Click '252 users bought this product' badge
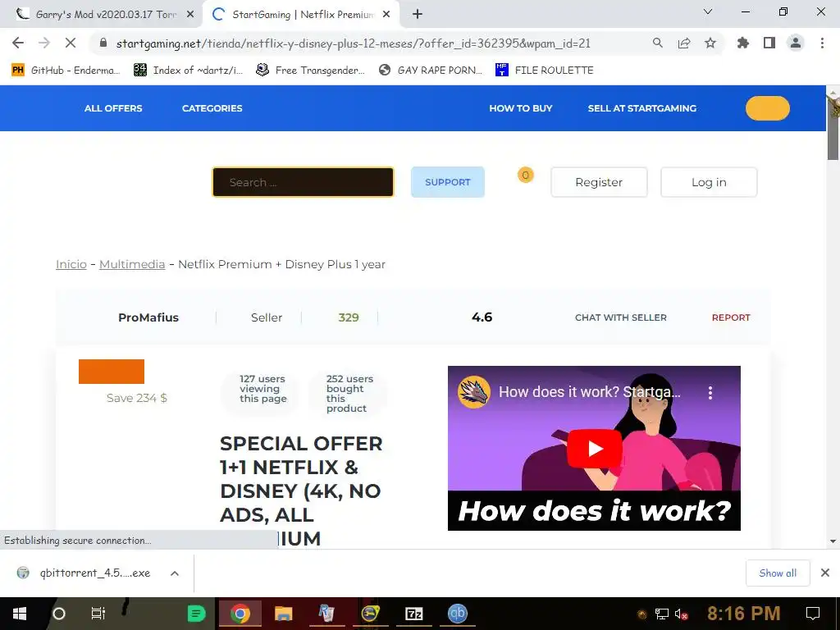This screenshot has height=630, width=840. pos(347,394)
